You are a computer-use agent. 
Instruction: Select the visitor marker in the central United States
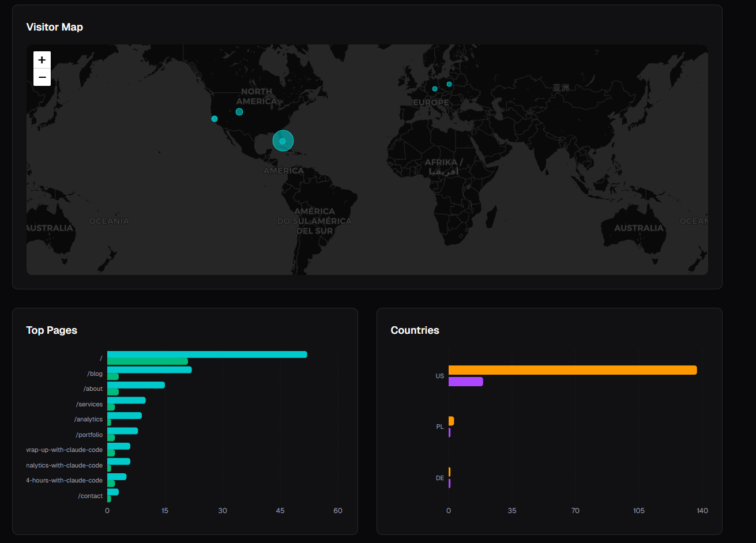[239, 112]
